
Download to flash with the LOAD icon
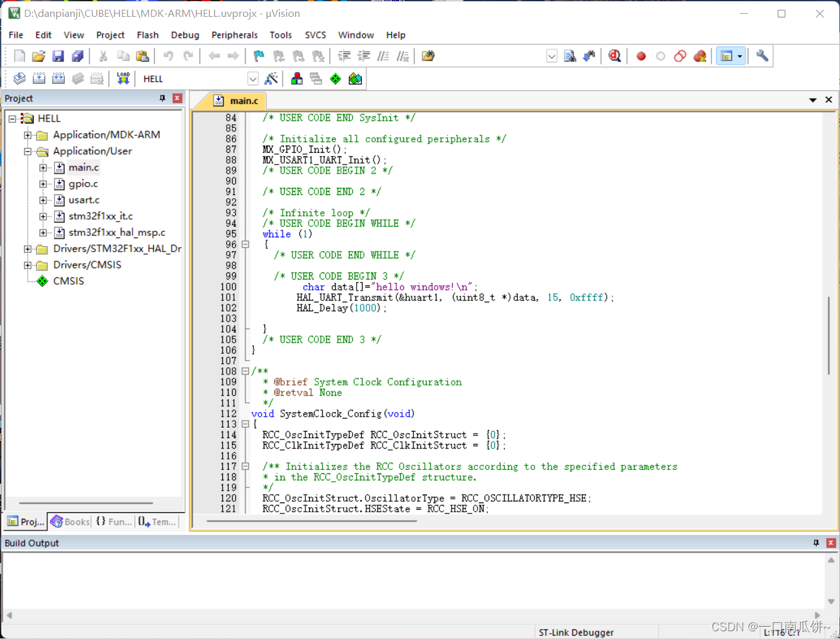point(123,79)
